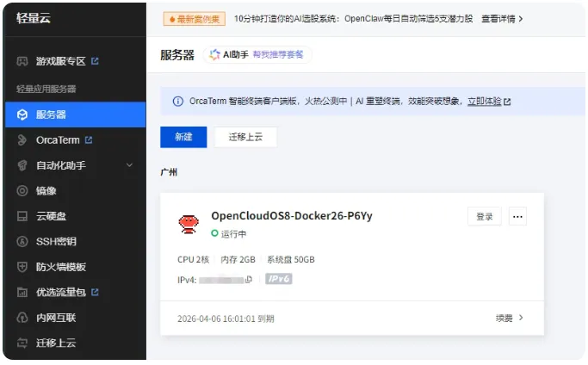Click the arrow next to 续费
The height and width of the screenshot is (365, 588).
point(521,318)
